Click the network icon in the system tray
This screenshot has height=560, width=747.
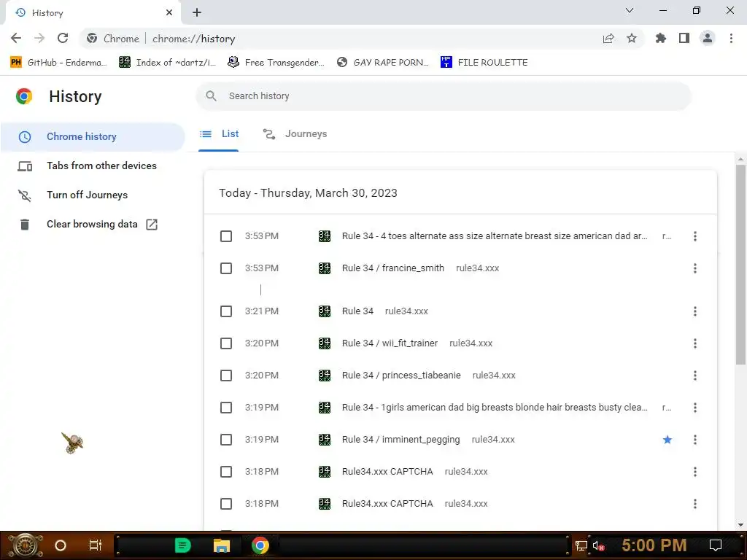tap(581, 546)
